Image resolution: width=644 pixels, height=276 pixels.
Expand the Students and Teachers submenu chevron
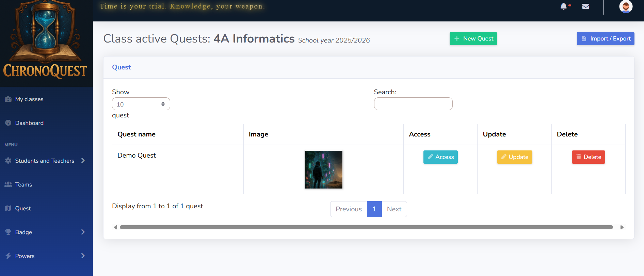pyautogui.click(x=83, y=161)
